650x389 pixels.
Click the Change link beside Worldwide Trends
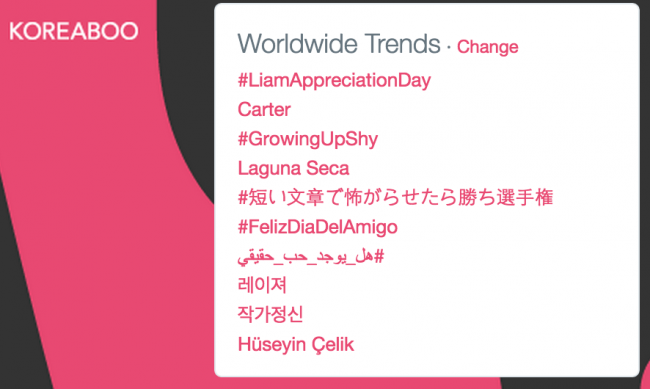click(x=488, y=47)
